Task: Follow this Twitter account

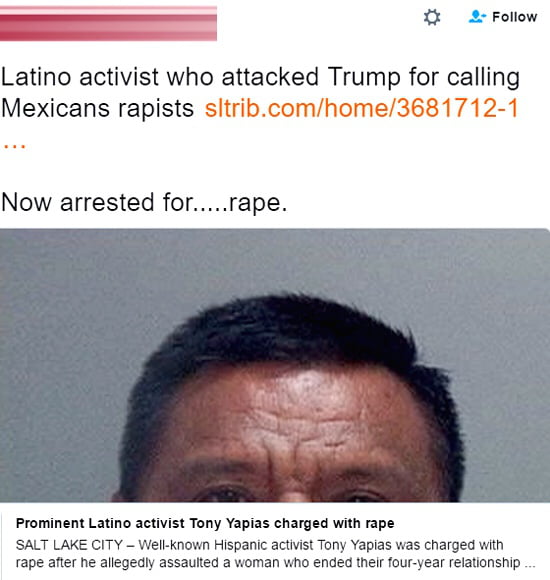Action: click(x=503, y=17)
